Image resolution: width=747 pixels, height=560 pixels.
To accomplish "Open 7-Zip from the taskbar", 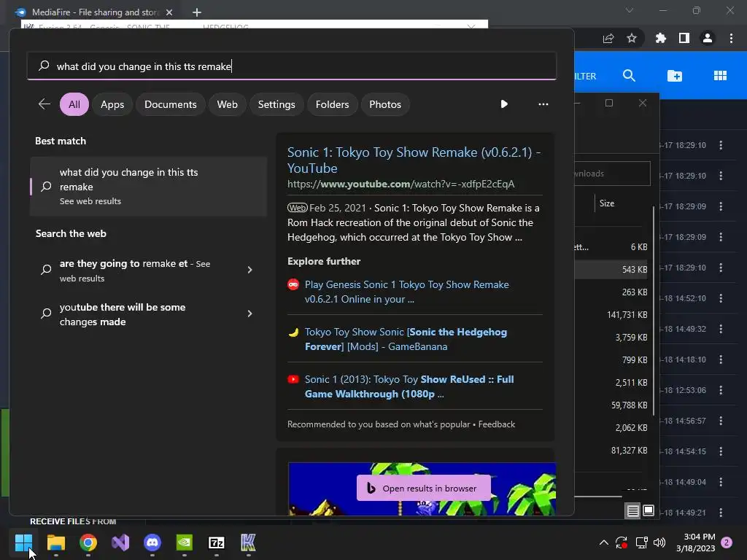I will tap(216, 542).
